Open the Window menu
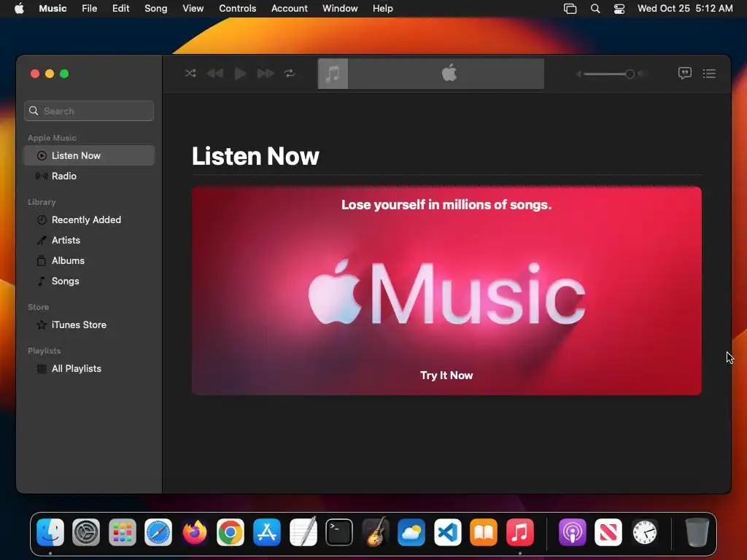 (x=340, y=9)
